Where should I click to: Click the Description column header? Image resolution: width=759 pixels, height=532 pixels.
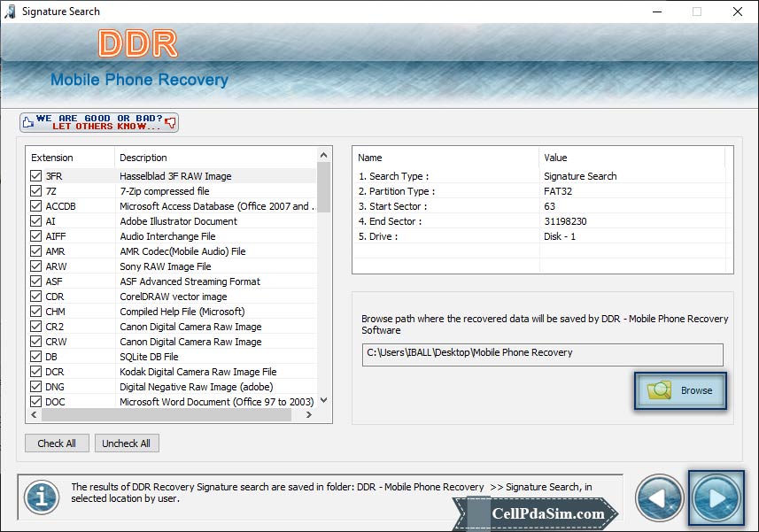coord(216,158)
